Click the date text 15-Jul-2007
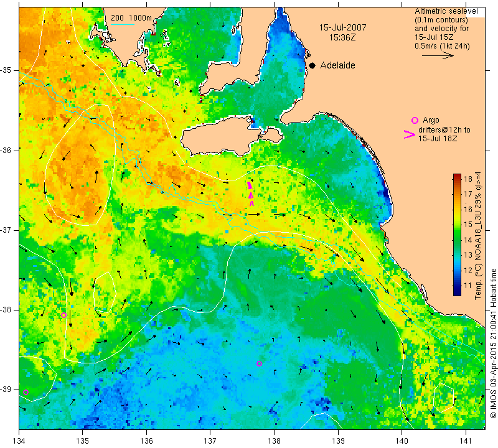The image size is (498, 448). 343,27
